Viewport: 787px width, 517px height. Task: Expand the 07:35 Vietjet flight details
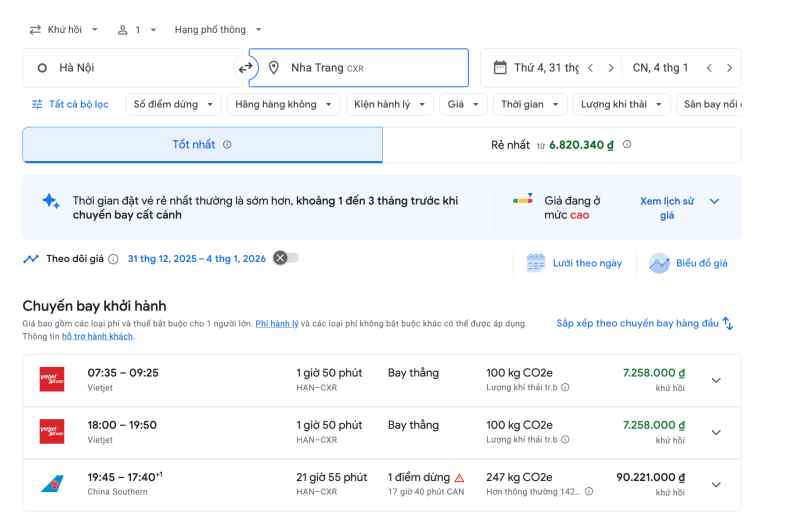click(x=715, y=380)
